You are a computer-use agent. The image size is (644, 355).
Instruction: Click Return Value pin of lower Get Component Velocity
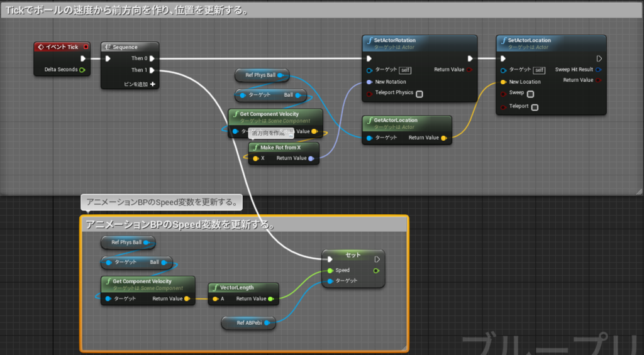187,299
